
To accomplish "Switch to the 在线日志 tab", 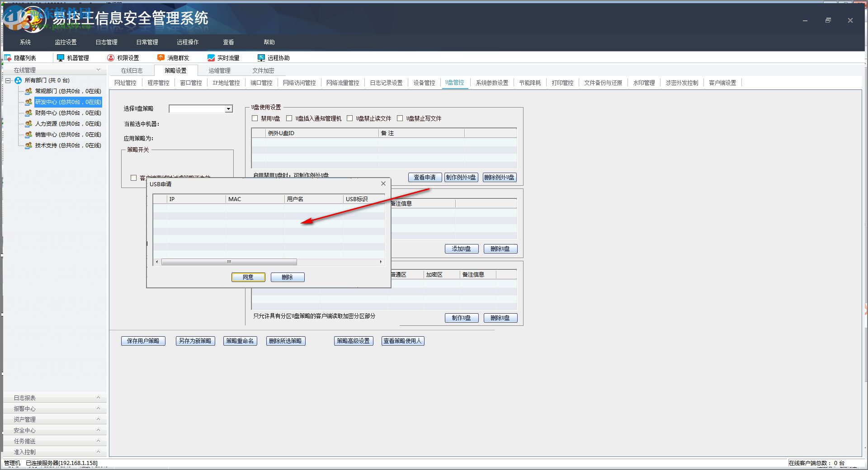I will pyautogui.click(x=132, y=70).
